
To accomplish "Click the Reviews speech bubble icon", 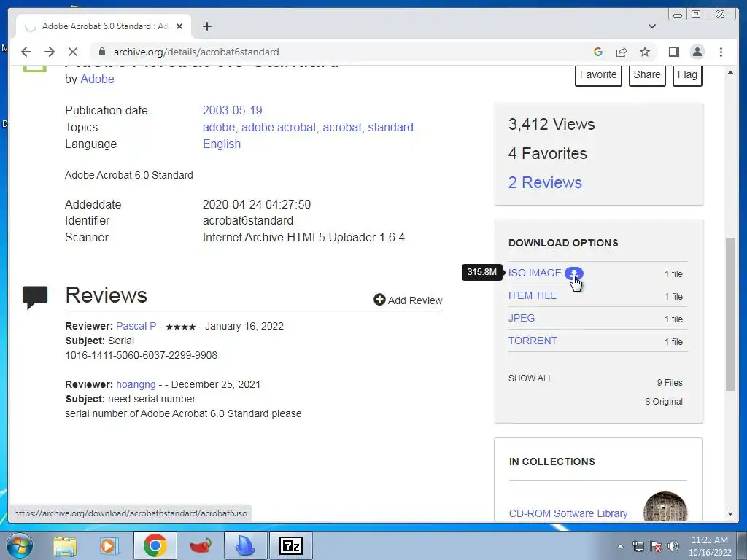I will coord(35,297).
